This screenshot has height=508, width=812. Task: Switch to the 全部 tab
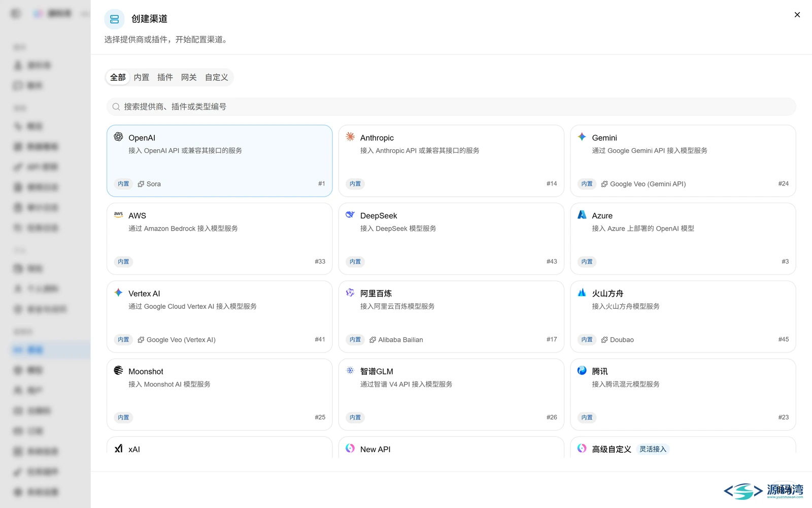(x=118, y=77)
